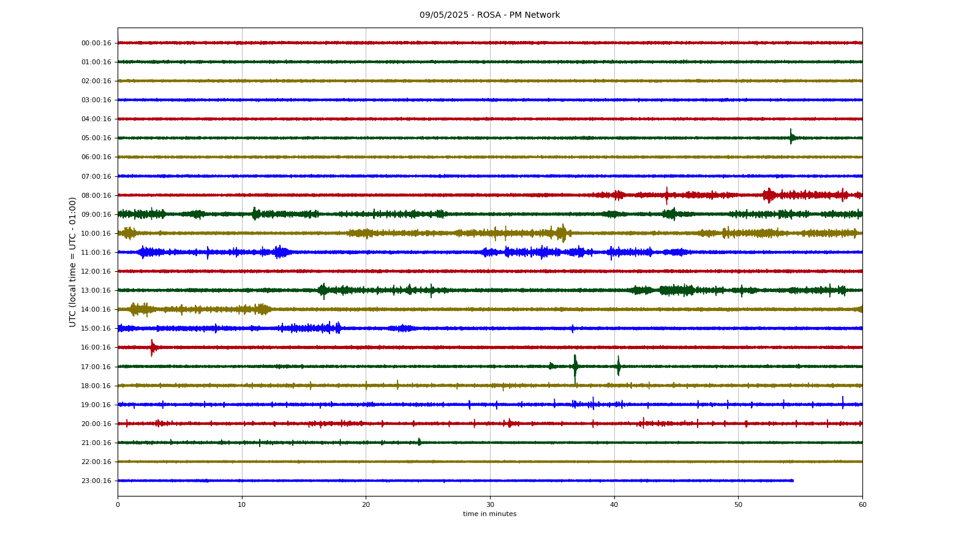Select the 05:00:16 row label
Screen dimensions: 980x551
96,138
